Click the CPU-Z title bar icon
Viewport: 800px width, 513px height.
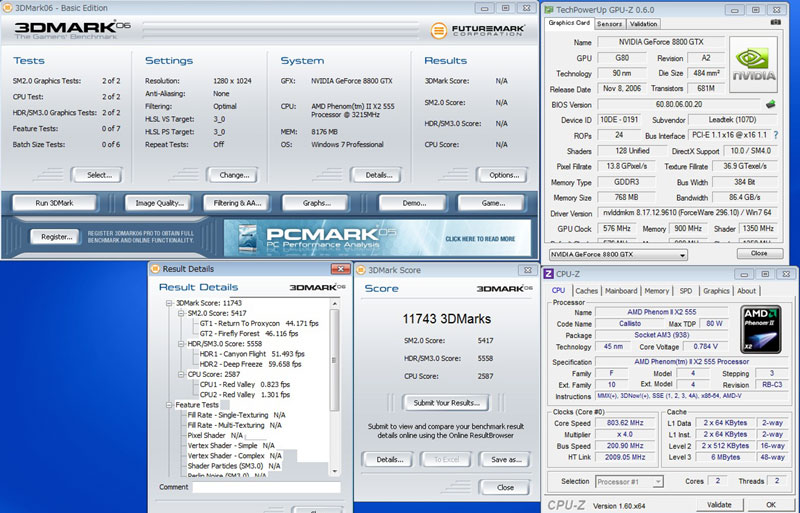548,274
